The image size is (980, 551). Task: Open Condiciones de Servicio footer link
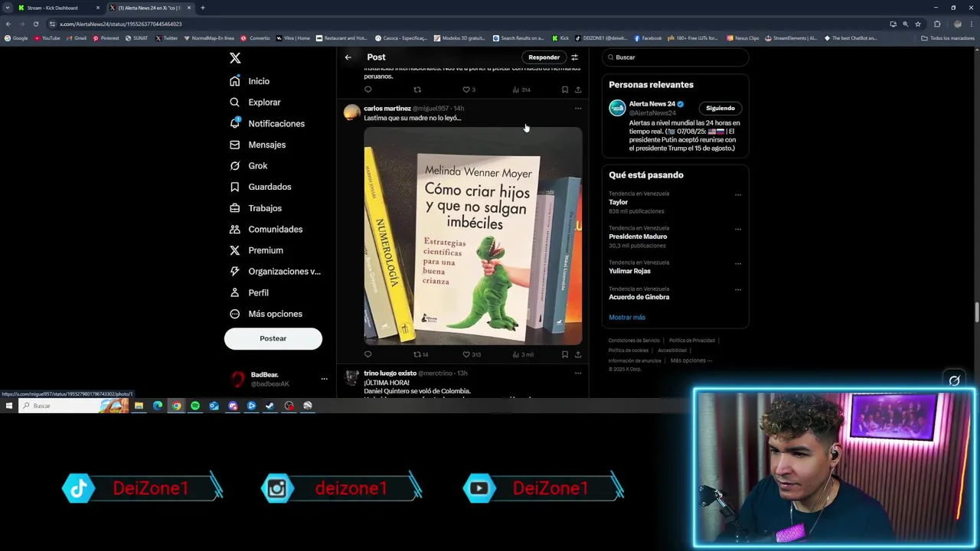click(634, 341)
